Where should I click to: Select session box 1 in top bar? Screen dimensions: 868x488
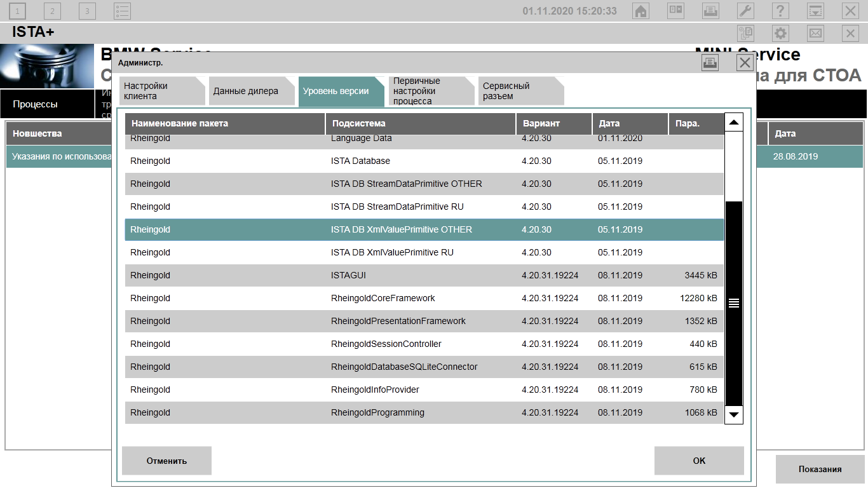pos(18,11)
